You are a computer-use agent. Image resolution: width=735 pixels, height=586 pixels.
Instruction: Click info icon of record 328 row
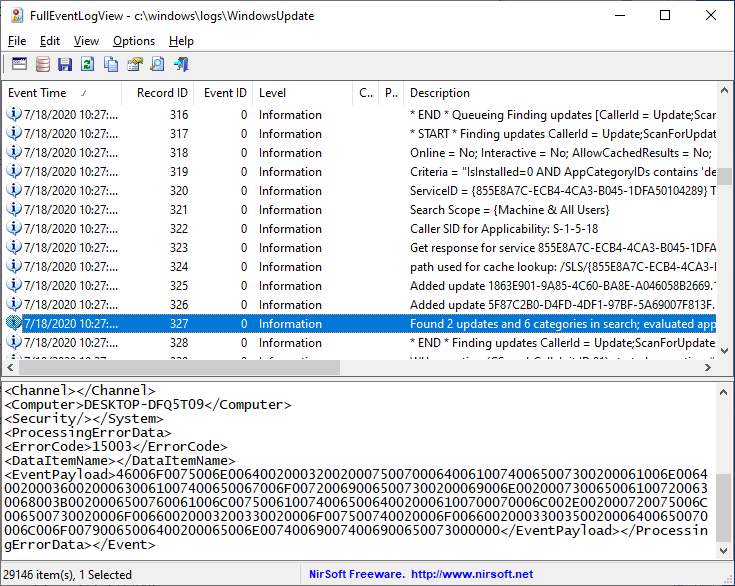point(14,342)
